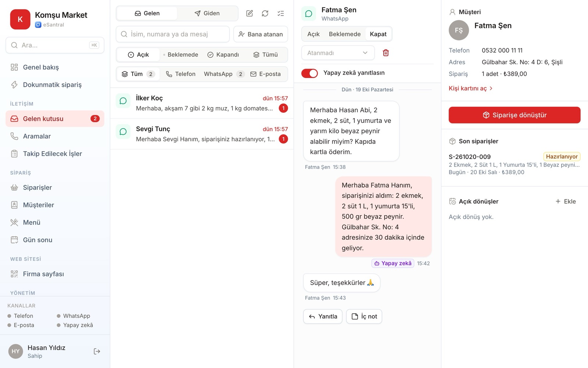The width and height of the screenshot is (588, 368).
Task: Open Fatma Şen's FŞ avatar
Action: [x=459, y=30]
